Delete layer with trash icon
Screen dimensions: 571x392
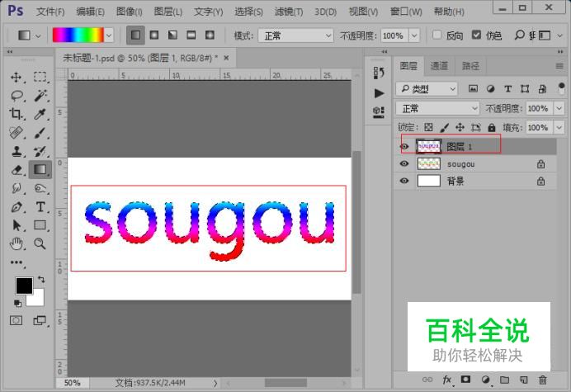click(x=543, y=380)
